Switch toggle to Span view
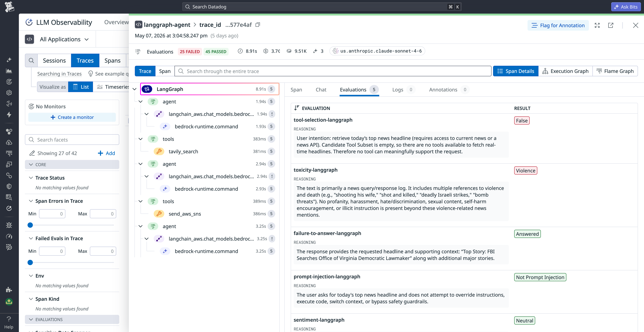Viewport: 644px width, 332px height. [165, 71]
